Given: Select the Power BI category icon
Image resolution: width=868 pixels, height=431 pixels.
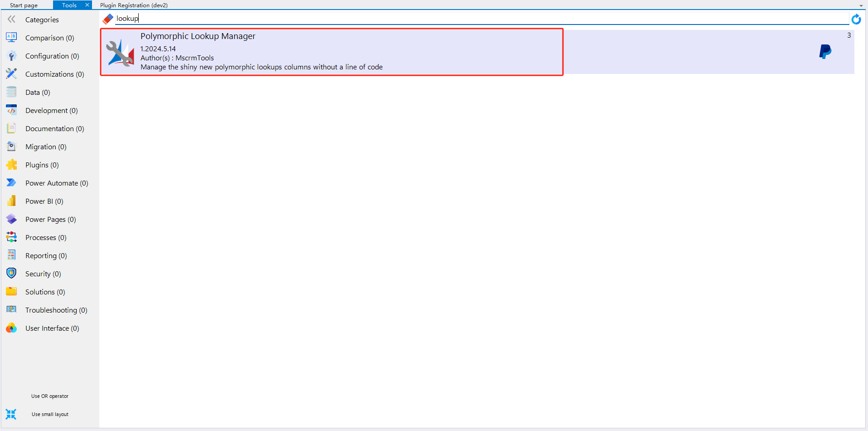Looking at the screenshot, I should click(x=11, y=201).
